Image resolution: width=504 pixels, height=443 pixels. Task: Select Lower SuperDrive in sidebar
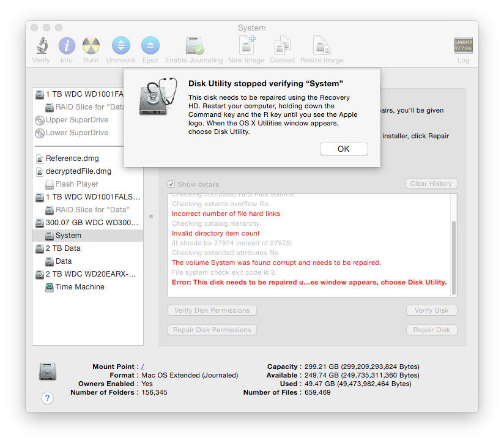[78, 133]
